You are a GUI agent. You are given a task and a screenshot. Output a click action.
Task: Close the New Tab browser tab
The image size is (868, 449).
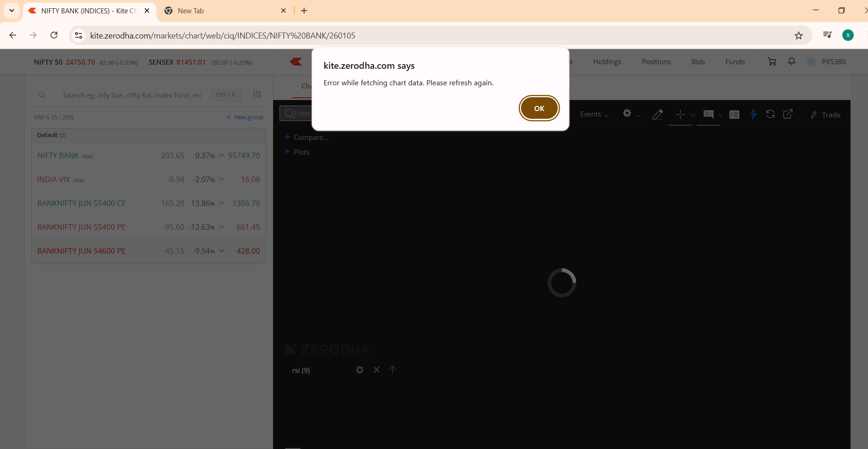[284, 11]
